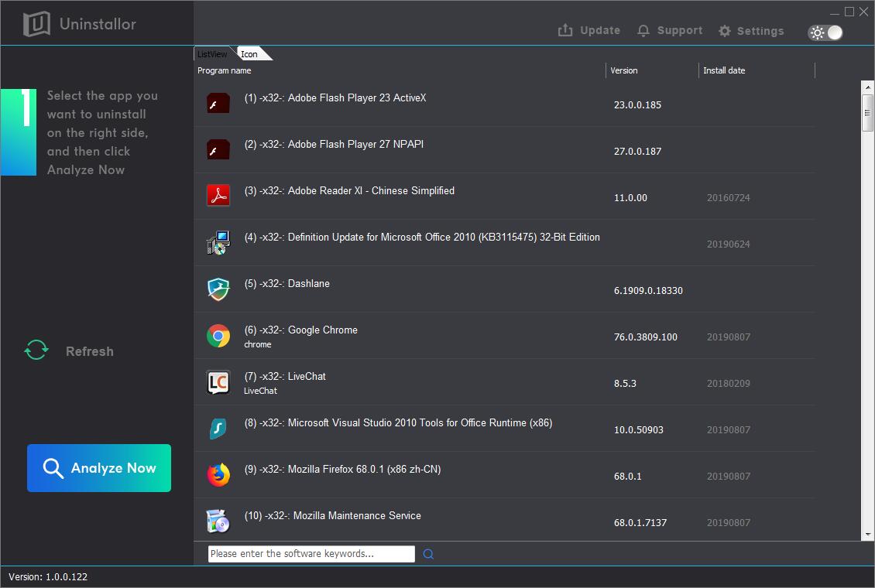Click the Update upload icon
The width and height of the screenshot is (875, 588).
[565, 30]
